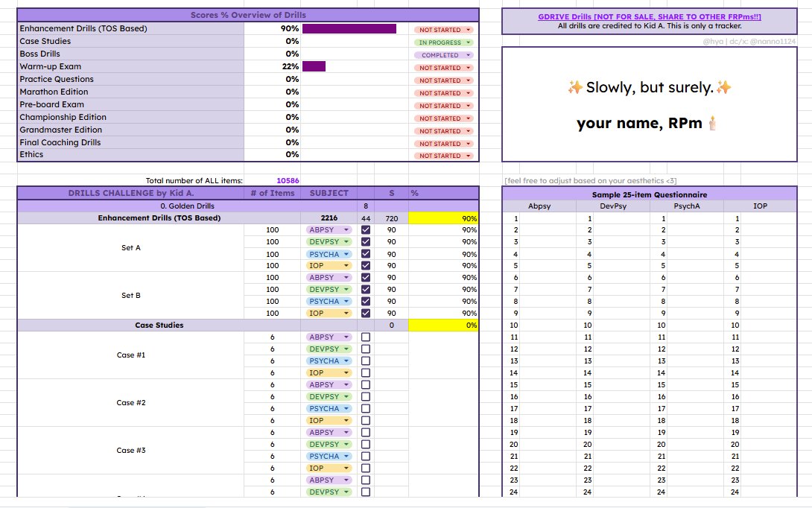Tick the Case #3 ABPSY checkbox

click(366, 432)
